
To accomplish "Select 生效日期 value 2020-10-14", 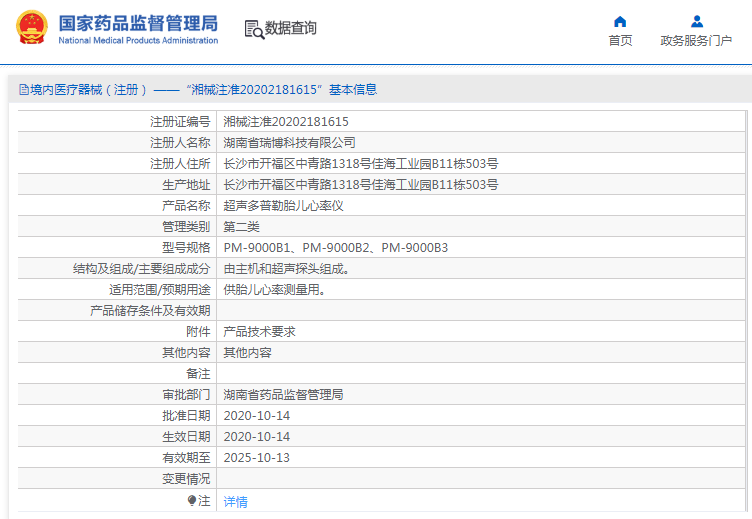I will pos(257,437).
